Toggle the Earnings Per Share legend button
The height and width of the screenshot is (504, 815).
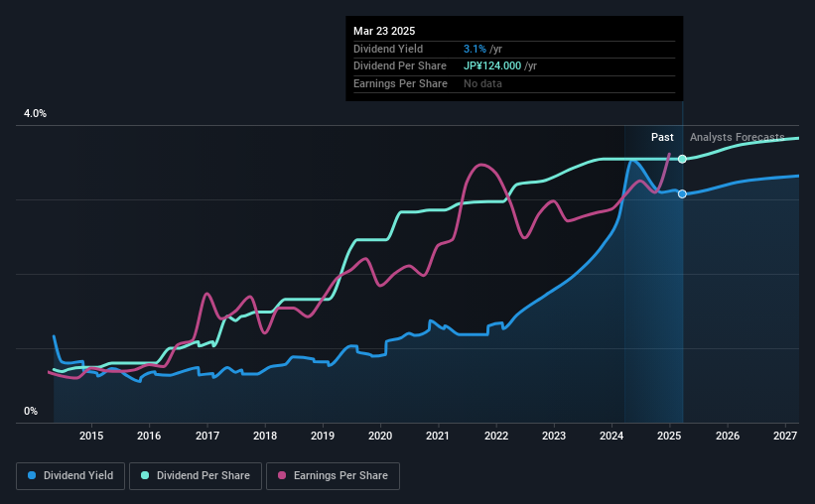click(x=333, y=476)
